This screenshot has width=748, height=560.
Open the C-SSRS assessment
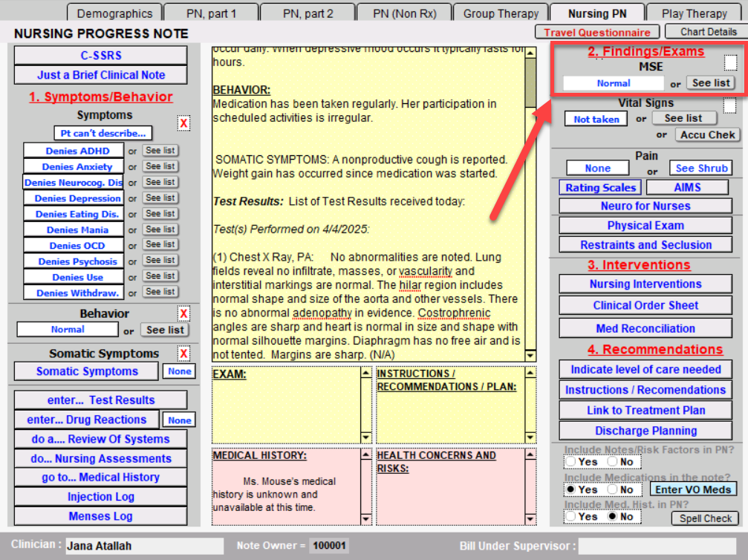pos(101,55)
